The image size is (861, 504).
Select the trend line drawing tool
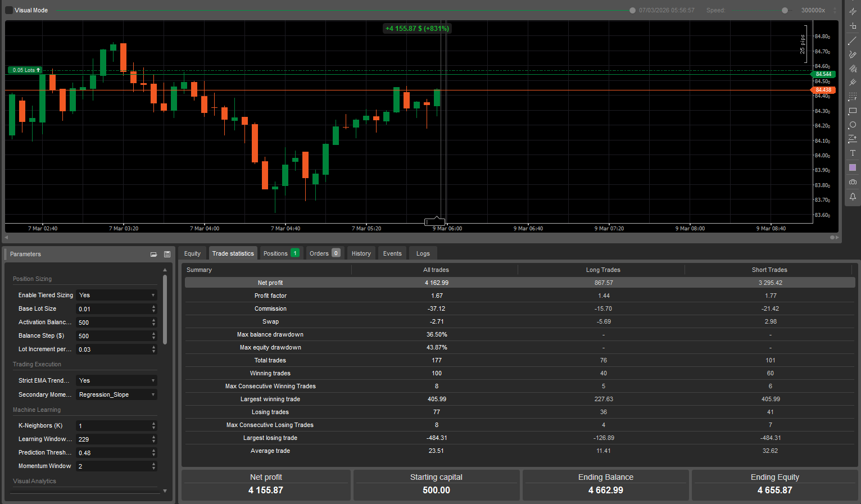point(853,40)
